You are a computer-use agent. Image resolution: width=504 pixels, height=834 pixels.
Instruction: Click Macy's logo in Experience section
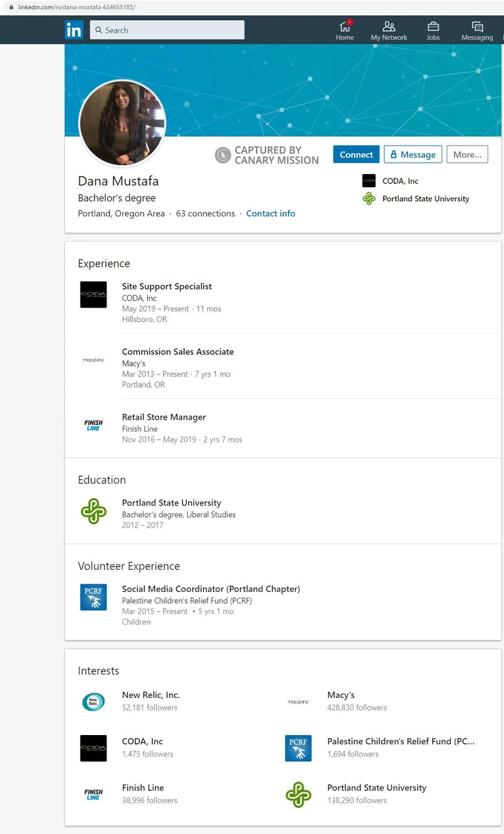coord(93,360)
